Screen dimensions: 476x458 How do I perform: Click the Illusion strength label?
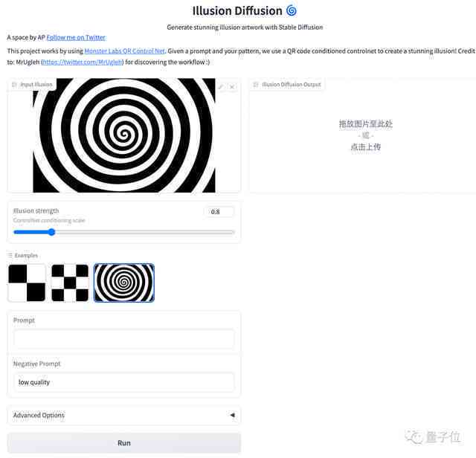36,210
